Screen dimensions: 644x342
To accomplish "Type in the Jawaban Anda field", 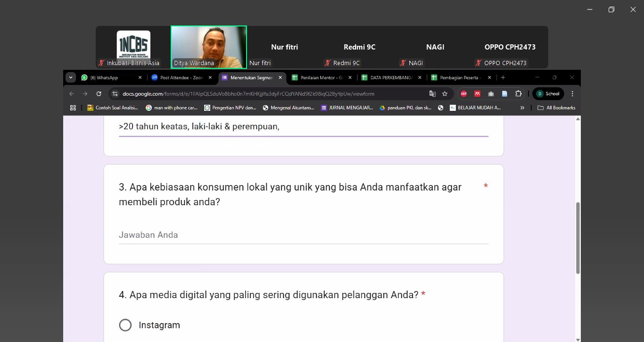I will click(x=303, y=235).
